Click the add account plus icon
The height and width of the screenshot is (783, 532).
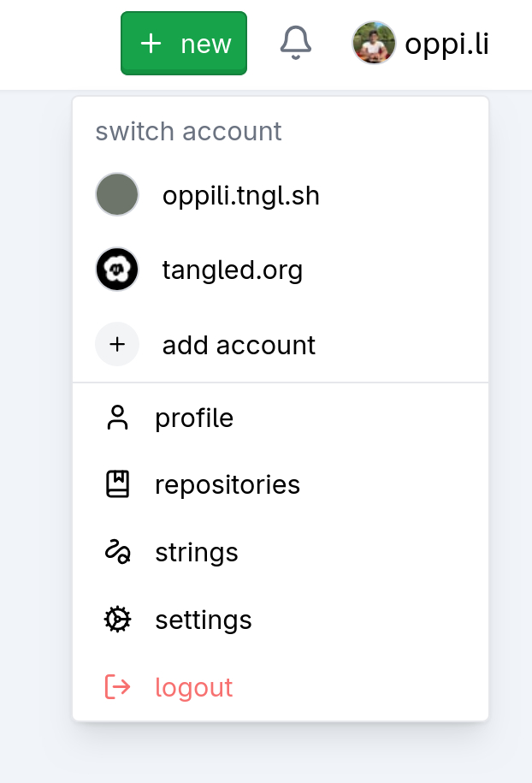117,345
